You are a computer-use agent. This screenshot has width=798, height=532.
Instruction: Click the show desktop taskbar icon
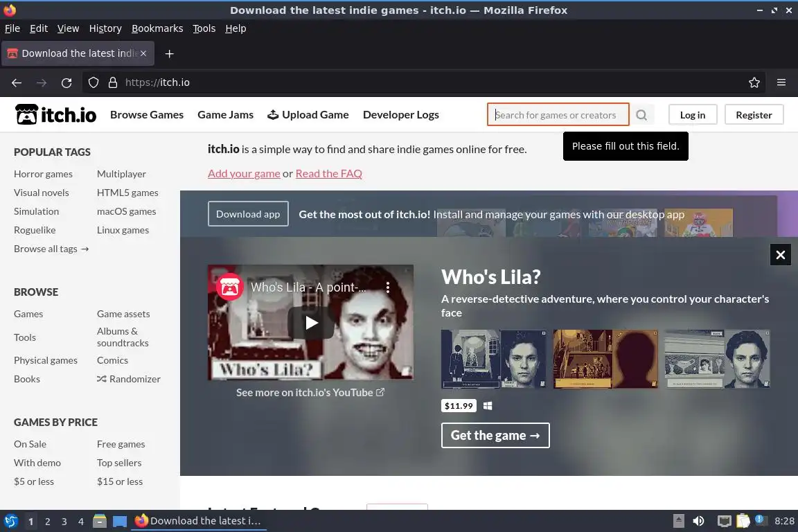pos(120,521)
